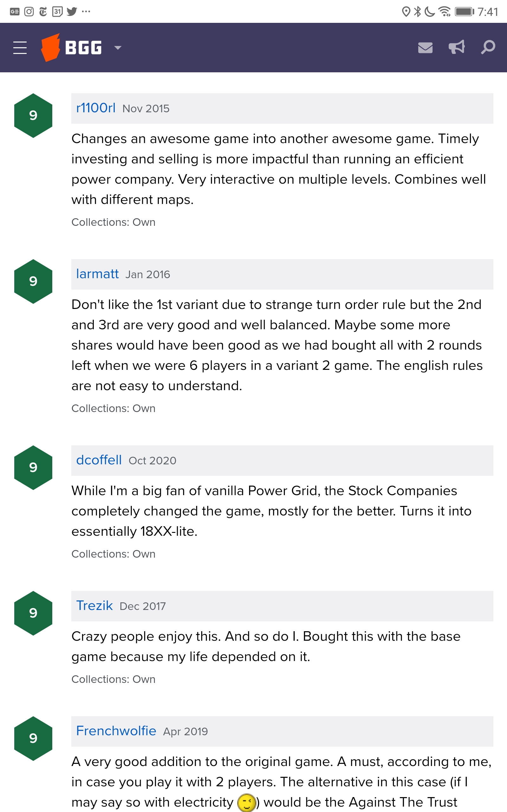Open user profile dcoffell

pyautogui.click(x=99, y=460)
